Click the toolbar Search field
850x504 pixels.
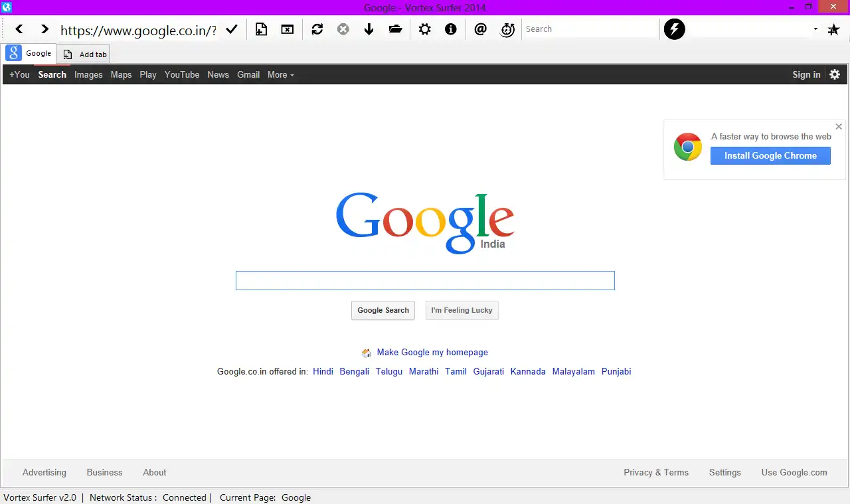pyautogui.click(x=590, y=29)
